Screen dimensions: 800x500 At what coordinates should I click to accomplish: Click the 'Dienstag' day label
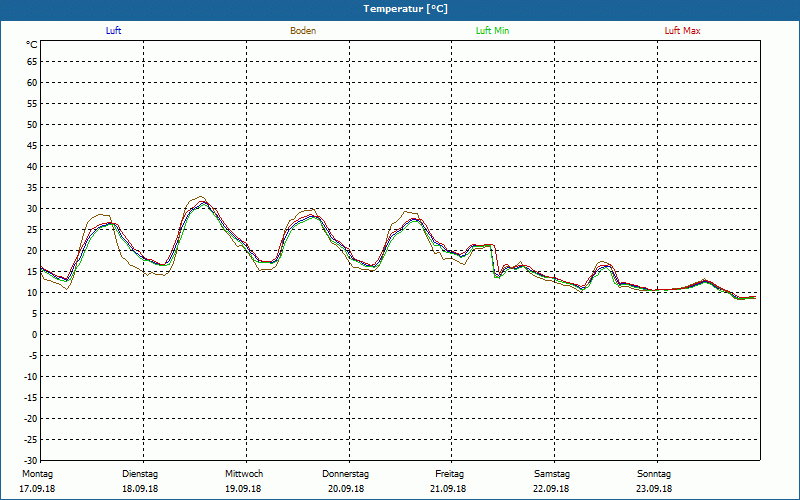coord(140,474)
